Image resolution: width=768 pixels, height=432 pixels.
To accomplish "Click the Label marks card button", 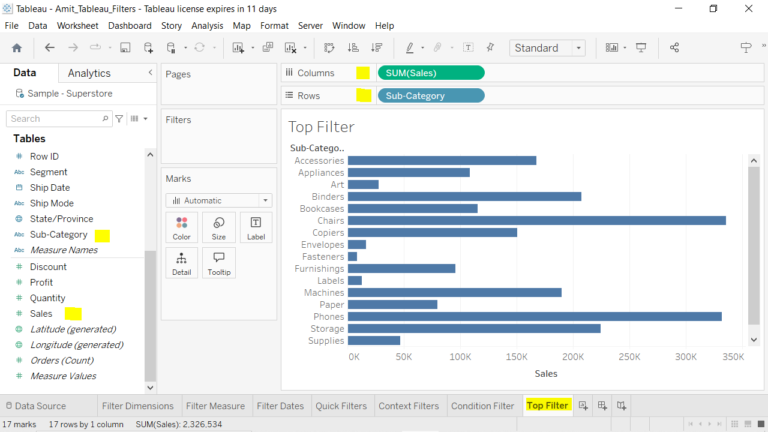I will point(255,227).
